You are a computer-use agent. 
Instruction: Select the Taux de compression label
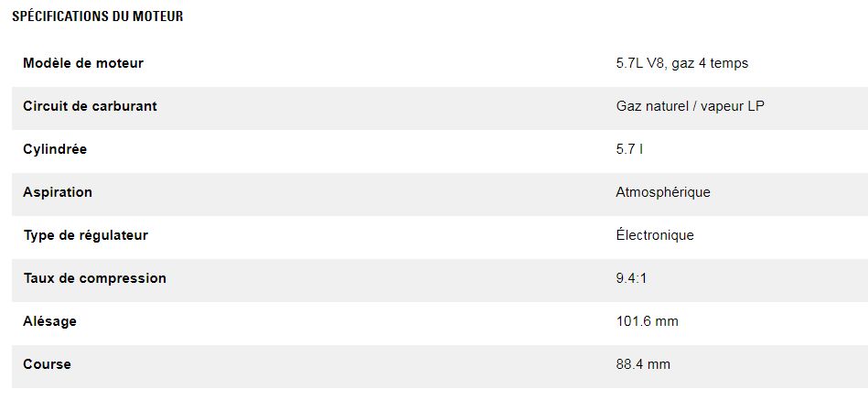pos(94,278)
